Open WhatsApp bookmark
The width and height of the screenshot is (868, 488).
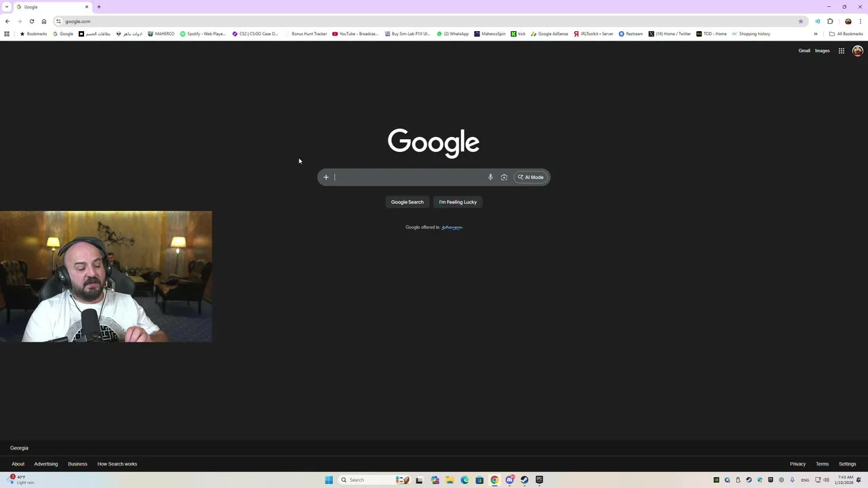tap(453, 34)
